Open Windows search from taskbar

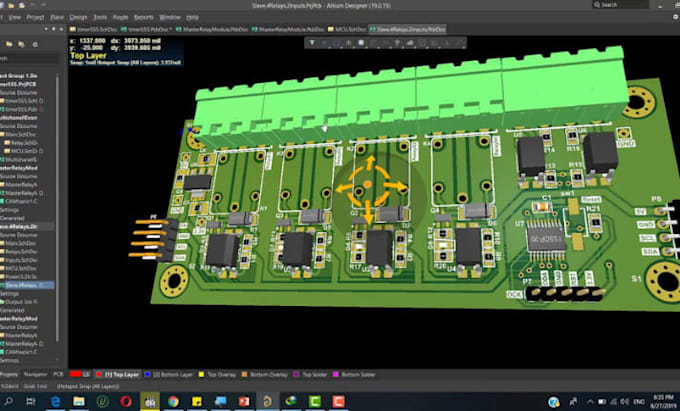[x=8, y=401]
